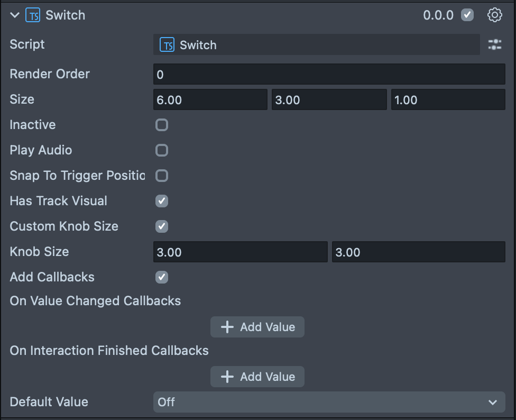This screenshot has width=516, height=420.
Task: Click the first Knob Size field
Action: click(x=240, y=252)
